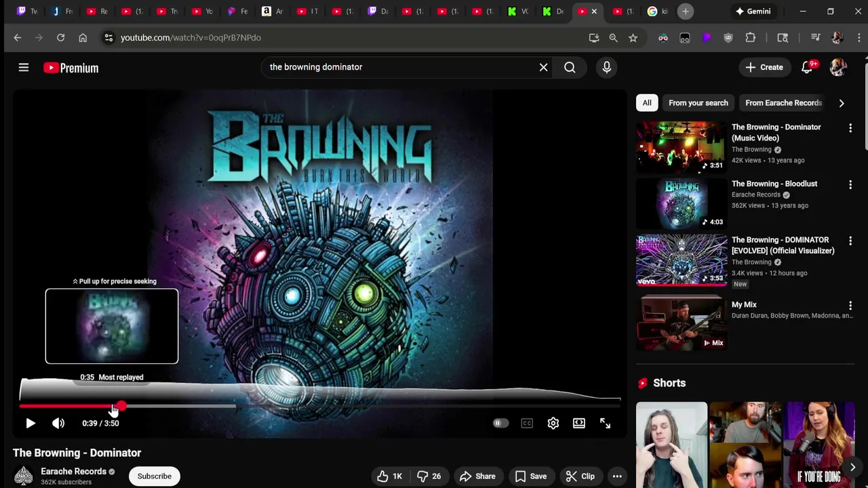Viewport: 868px width, 488px height.
Task: Close the active YouTube tab
Action: click(x=594, y=11)
